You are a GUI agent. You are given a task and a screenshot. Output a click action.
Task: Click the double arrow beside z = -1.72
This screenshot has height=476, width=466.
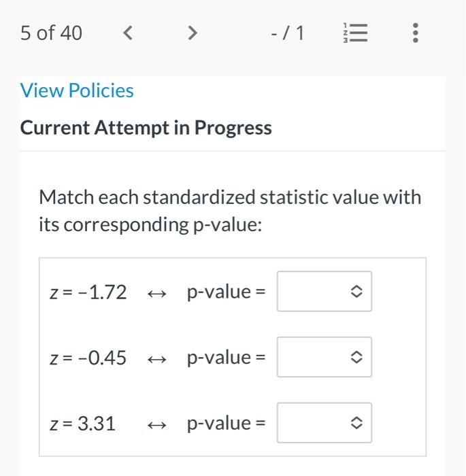156,293
